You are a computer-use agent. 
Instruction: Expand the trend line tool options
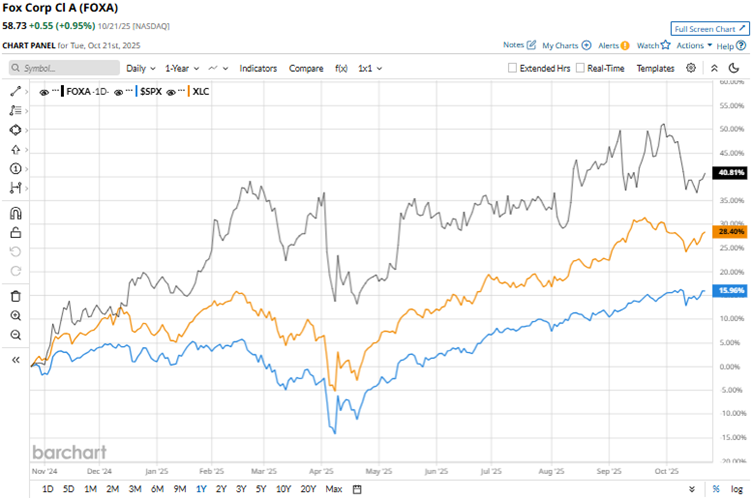(x=26, y=91)
